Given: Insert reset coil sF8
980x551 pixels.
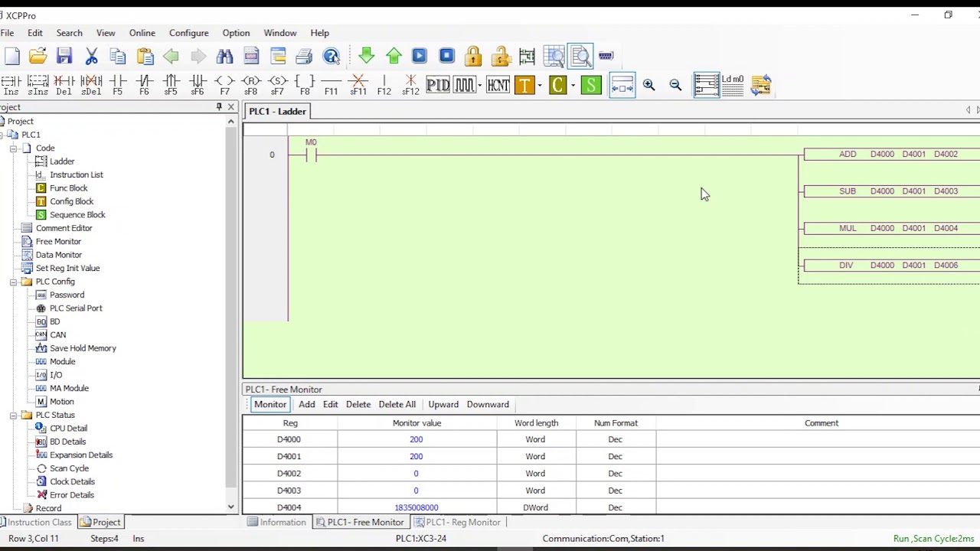Looking at the screenshot, I should coord(250,85).
